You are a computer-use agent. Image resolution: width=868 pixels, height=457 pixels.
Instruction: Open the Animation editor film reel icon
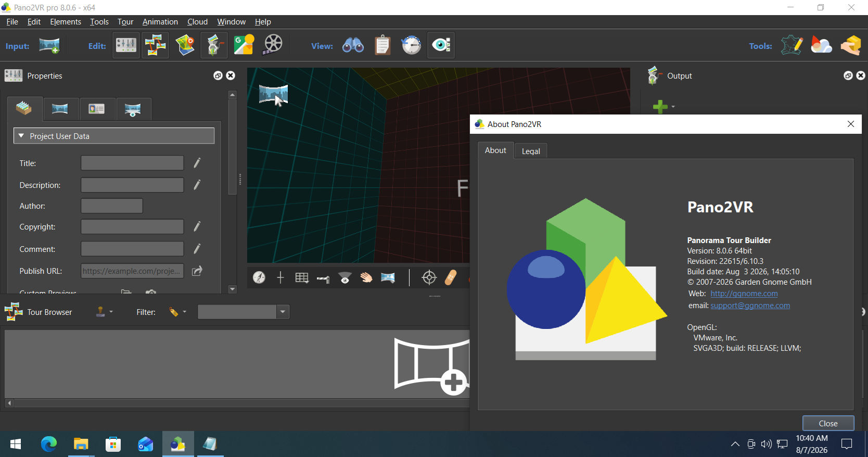pos(273,45)
